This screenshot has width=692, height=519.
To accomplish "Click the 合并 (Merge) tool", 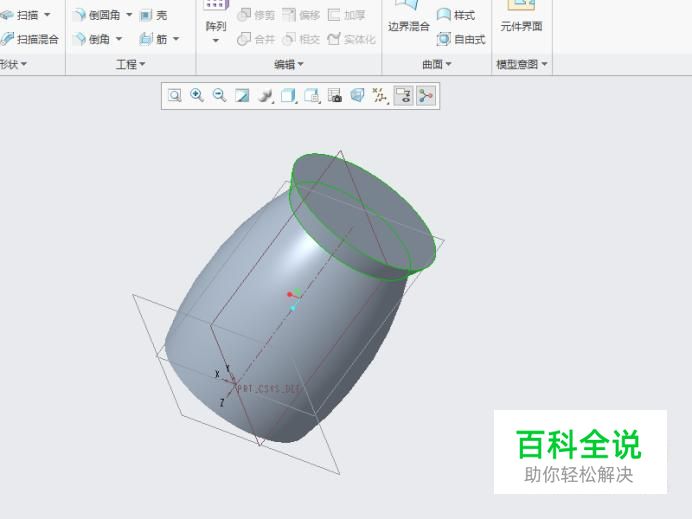I will pos(256,39).
